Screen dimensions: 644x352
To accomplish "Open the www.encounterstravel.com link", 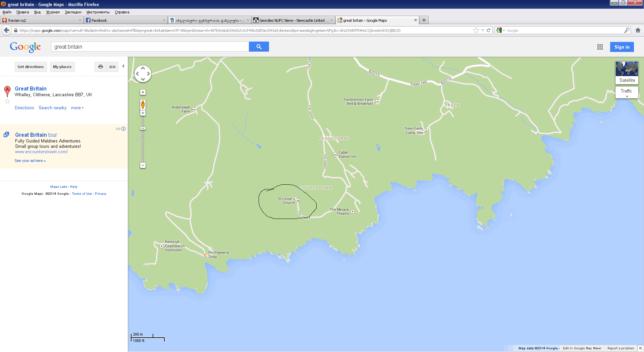I will point(41,152).
